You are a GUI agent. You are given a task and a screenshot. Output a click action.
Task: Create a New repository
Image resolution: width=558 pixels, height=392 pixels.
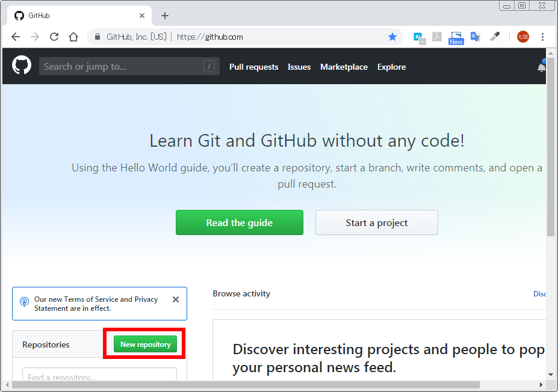click(145, 344)
